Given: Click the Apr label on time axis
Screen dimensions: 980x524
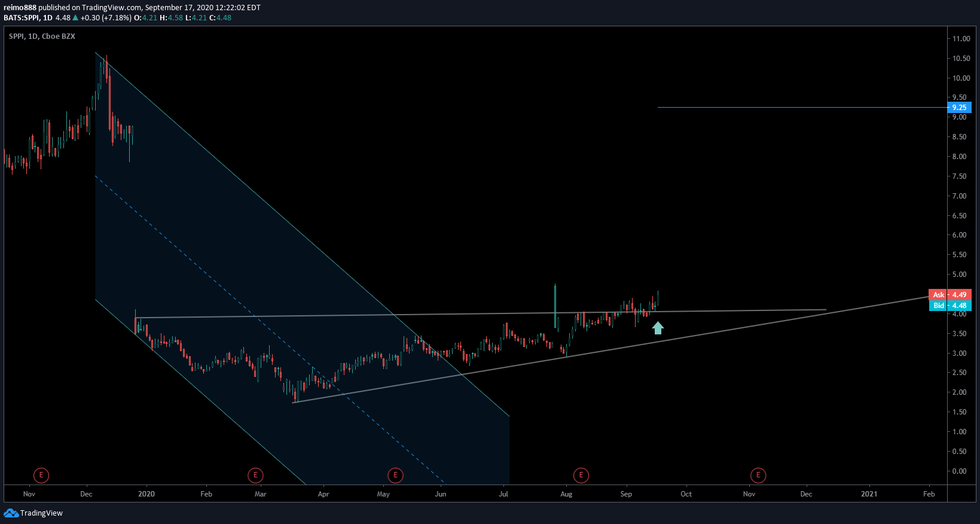Looking at the screenshot, I should (x=323, y=494).
